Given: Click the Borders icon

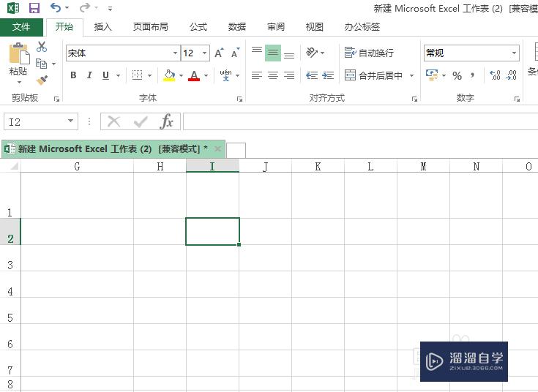Looking at the screenshot, I should tap(138, 75).
